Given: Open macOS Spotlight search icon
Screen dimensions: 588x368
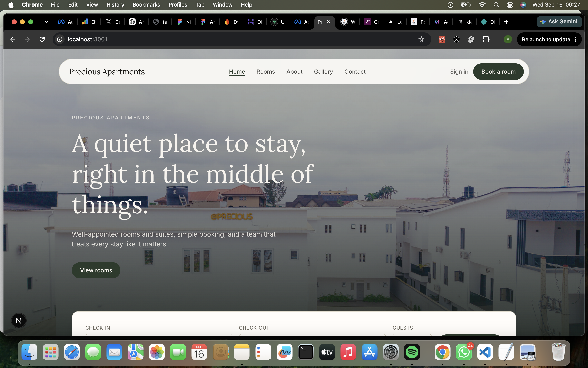Looking at the screenshot, I should pyautogui.click(x=496, y=5).
